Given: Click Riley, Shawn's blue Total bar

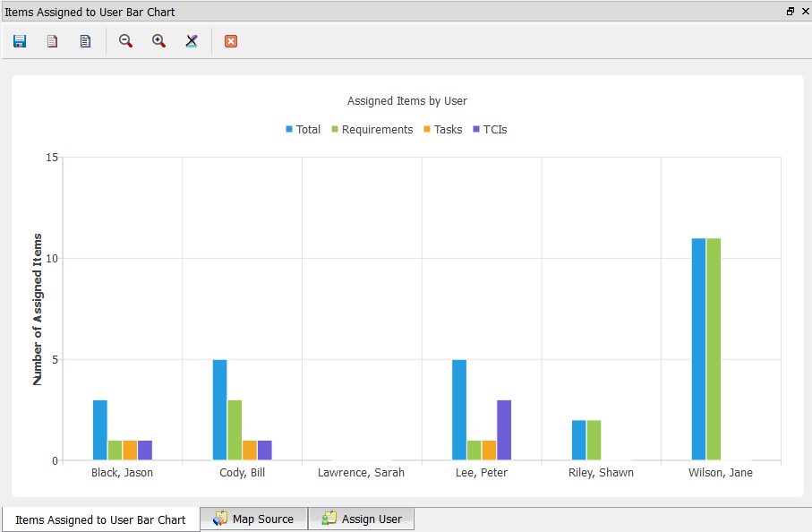Looking at the screenshot, I should pos(579,440).
